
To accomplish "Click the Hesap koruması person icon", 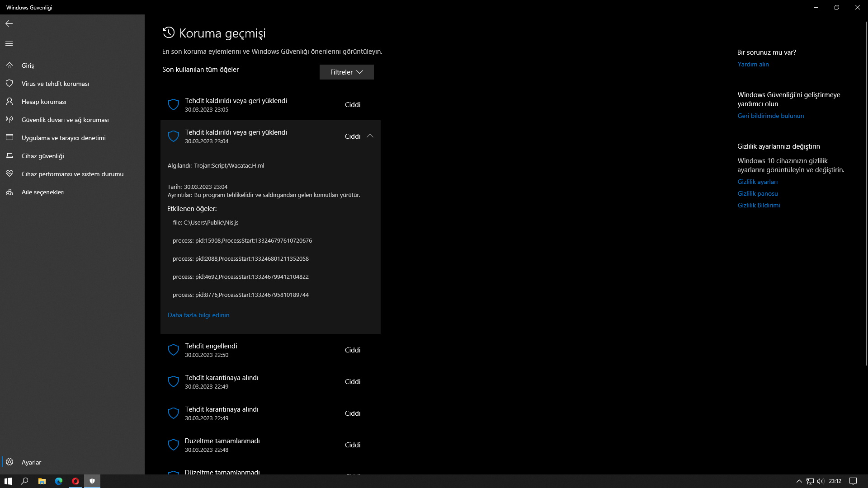I will (9, 102).
